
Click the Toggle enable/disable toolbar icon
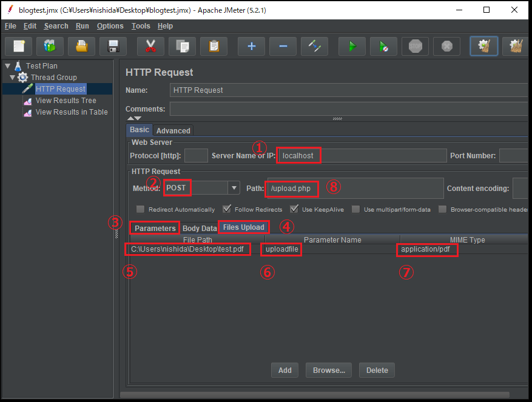point(314,46)
